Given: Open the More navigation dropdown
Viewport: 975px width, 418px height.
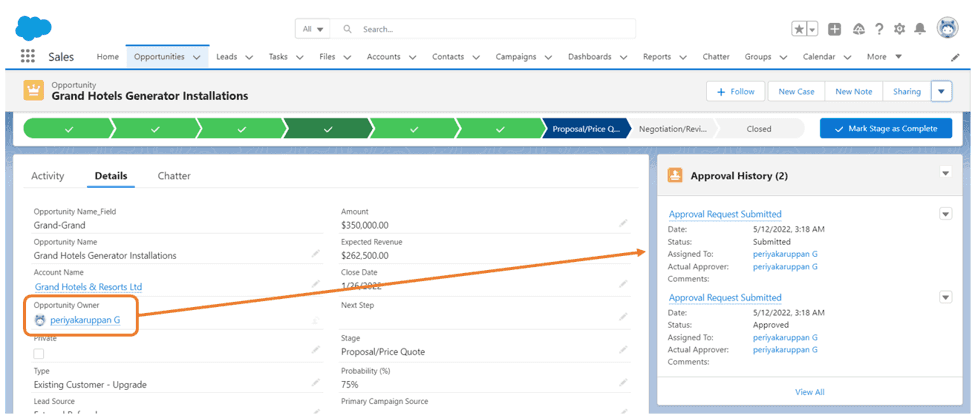Looking at the screenshot, I should (x=884, y=57).
